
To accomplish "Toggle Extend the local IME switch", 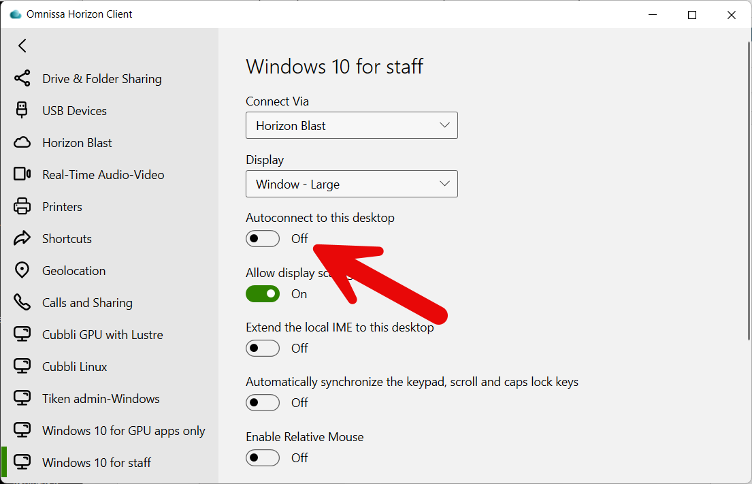I will click(x=263, y=348).
